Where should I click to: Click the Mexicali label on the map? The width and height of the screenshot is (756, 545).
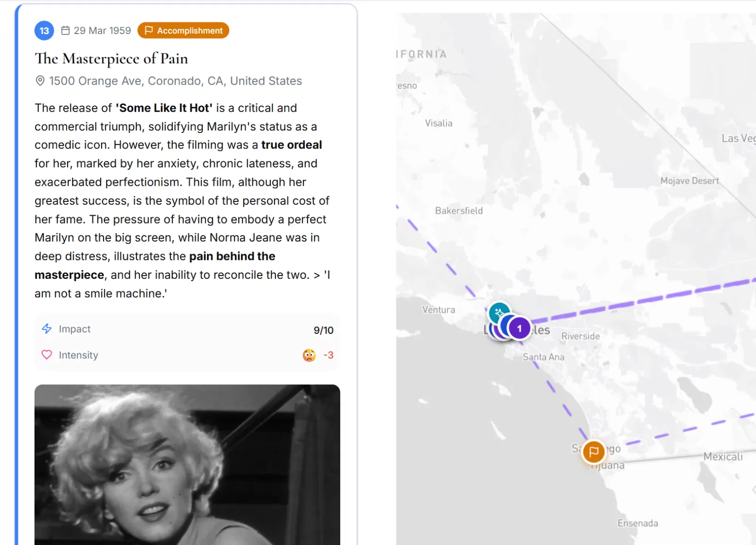(723, 457)
